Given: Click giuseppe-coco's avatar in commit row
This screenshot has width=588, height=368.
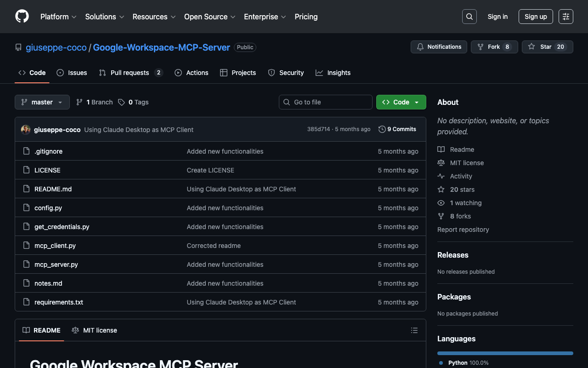Looking at the screenshot, I should click(x=26, y=130).
